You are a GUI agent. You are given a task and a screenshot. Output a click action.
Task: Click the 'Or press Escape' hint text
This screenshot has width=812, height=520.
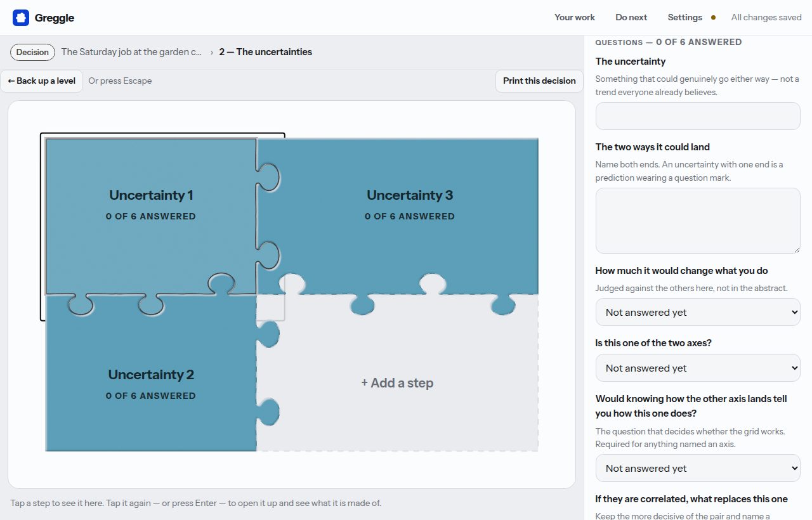pos(120,81)
